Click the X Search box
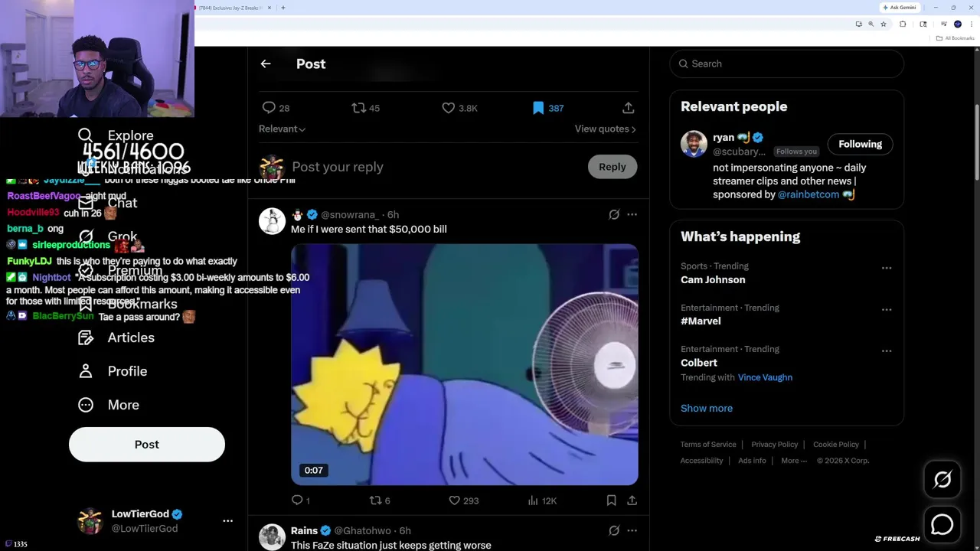The image size is (980, 551). pos(787,64)
